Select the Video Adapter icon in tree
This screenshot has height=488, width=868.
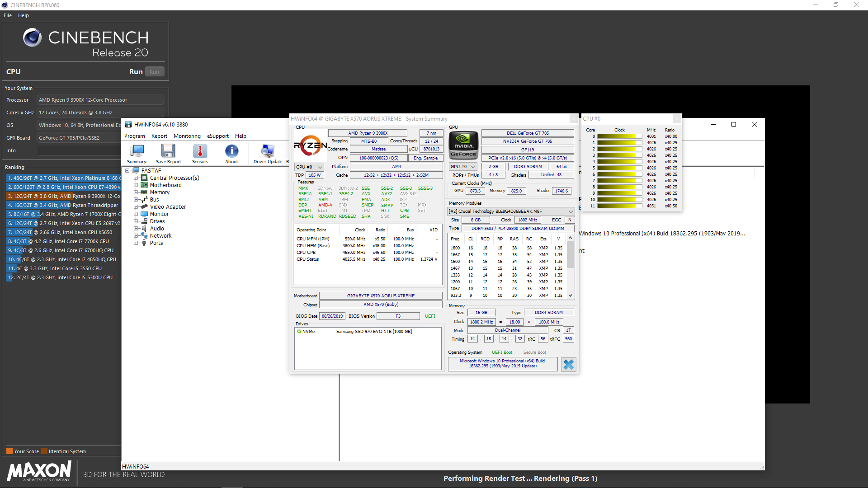pyautogui.click(x=144, y=207)
